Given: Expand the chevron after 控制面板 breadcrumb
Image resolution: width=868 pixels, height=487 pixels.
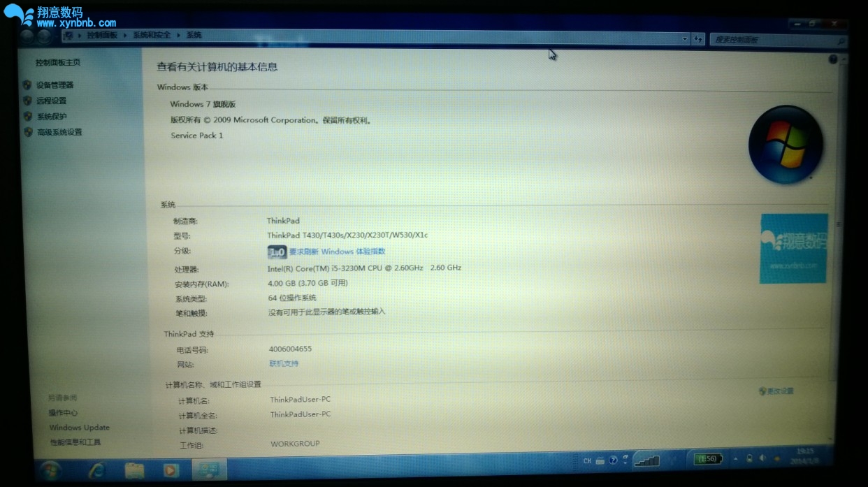Looking at the screenshot, I should [x=125, y=35].
